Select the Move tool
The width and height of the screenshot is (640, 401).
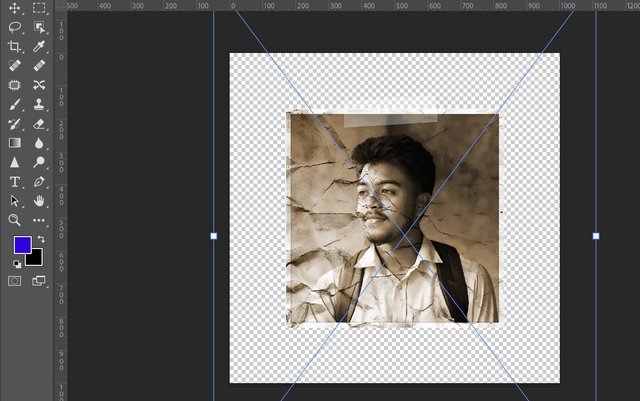point(15,9)
